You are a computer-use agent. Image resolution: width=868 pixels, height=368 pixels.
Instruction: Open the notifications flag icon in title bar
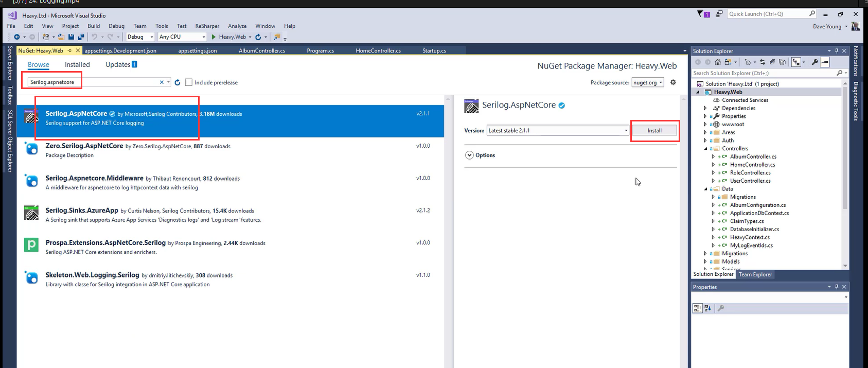point(703,14)
